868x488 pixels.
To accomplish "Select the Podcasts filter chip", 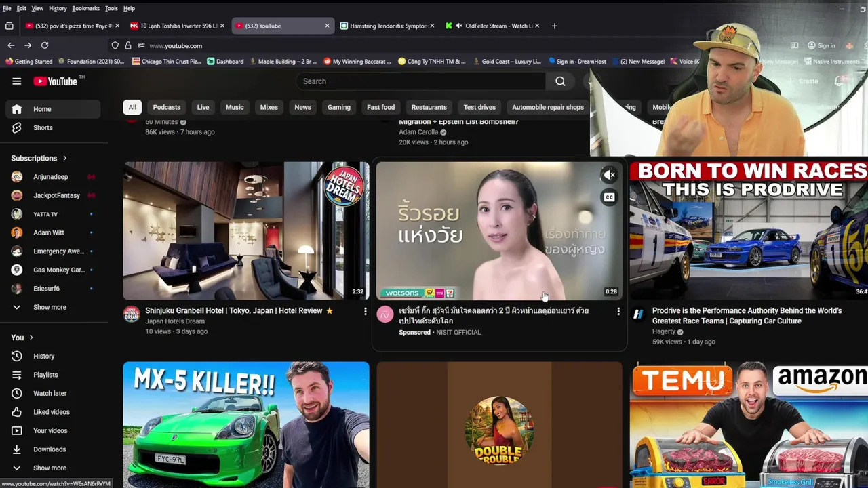I will [x=167, y=107].
